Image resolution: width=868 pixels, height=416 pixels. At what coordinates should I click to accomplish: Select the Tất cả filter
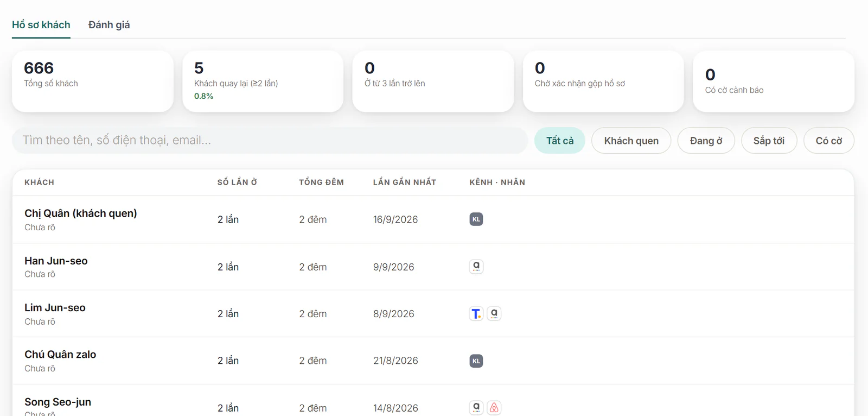(559, 141)
